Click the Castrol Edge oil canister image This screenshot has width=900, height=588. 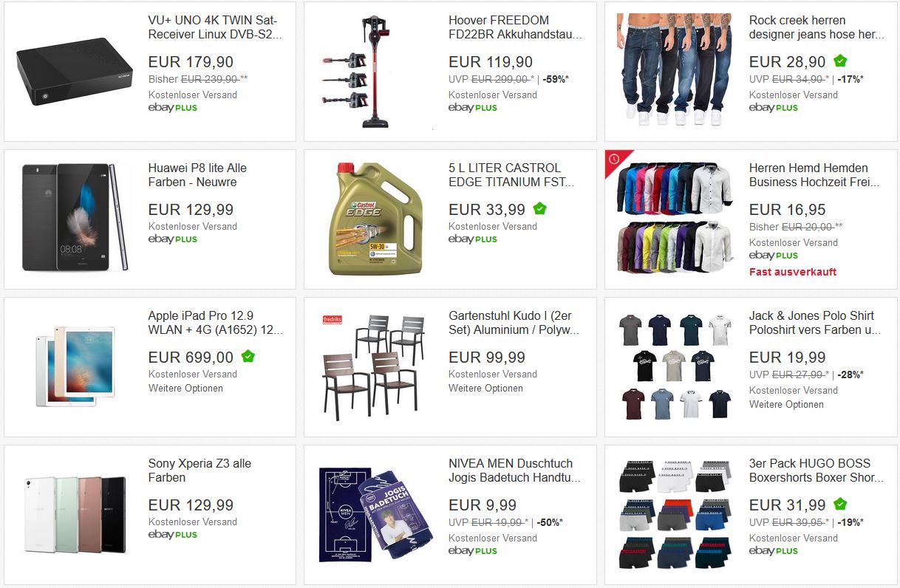click(x=375, y=219)
